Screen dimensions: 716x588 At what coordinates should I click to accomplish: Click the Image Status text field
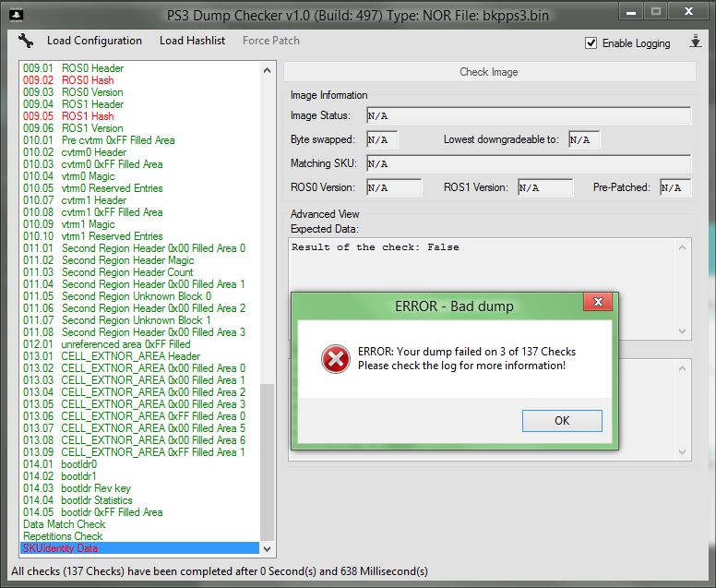coord(528,116)
